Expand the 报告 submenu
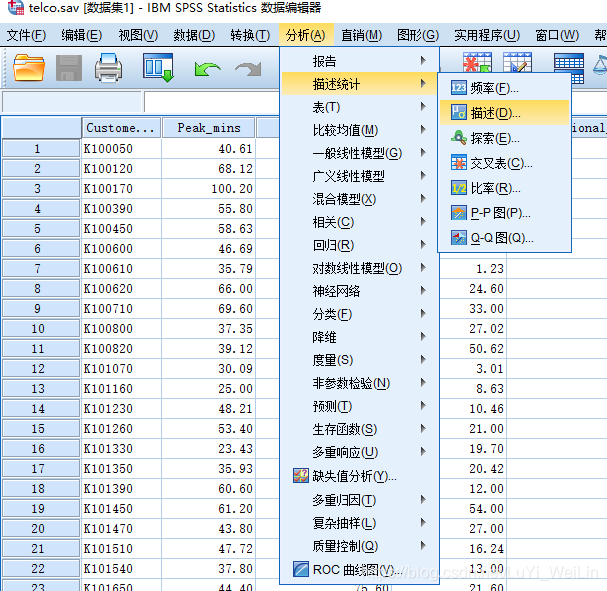This screenshot has height=591, width=607. (x=360, y=61)
